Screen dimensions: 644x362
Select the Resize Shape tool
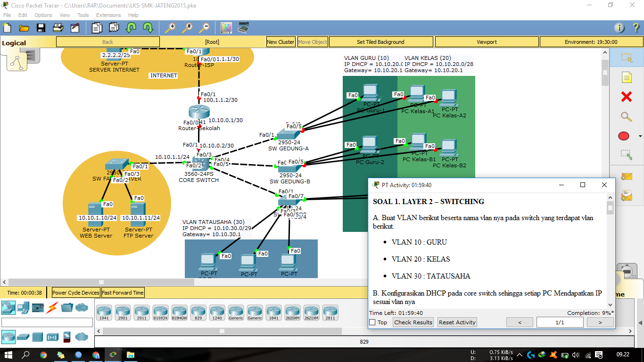tap(626, 154)
